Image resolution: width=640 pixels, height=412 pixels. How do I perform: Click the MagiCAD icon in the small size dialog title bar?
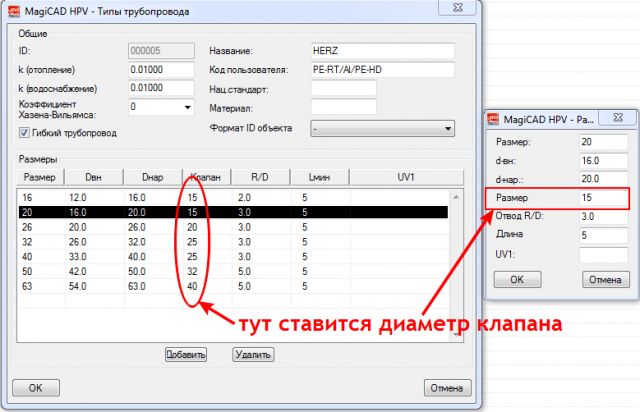(493, 119)
